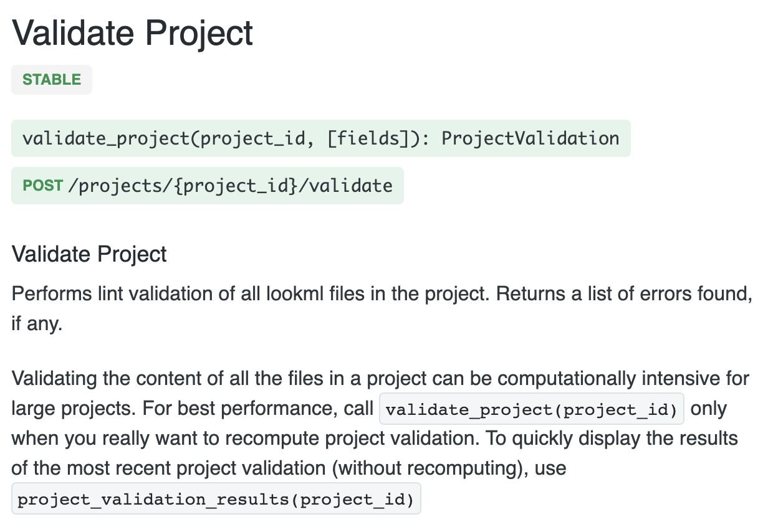This screenshot has width=768, height=532.
Task: Click the green POST method label
Action: (43, 186)
